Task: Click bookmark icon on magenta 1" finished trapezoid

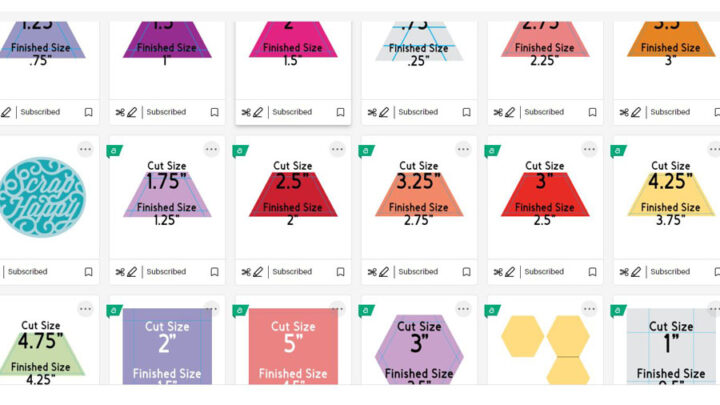Action: coord(214,112)
